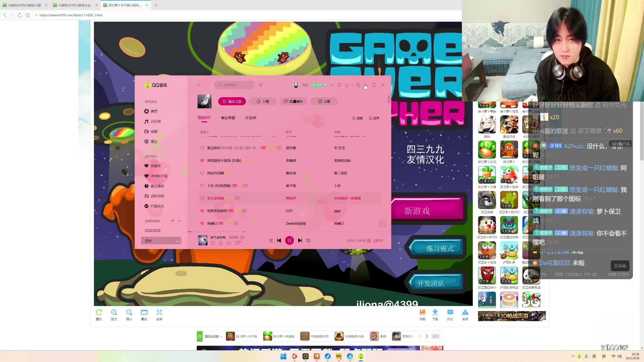Switch to the 最近收藏 tab

click(228, 118)
